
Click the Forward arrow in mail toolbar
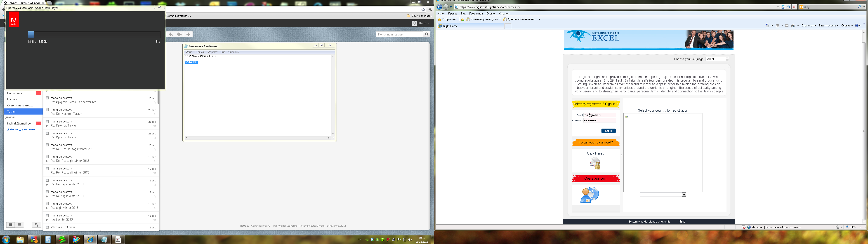click(x=188, y=34)
